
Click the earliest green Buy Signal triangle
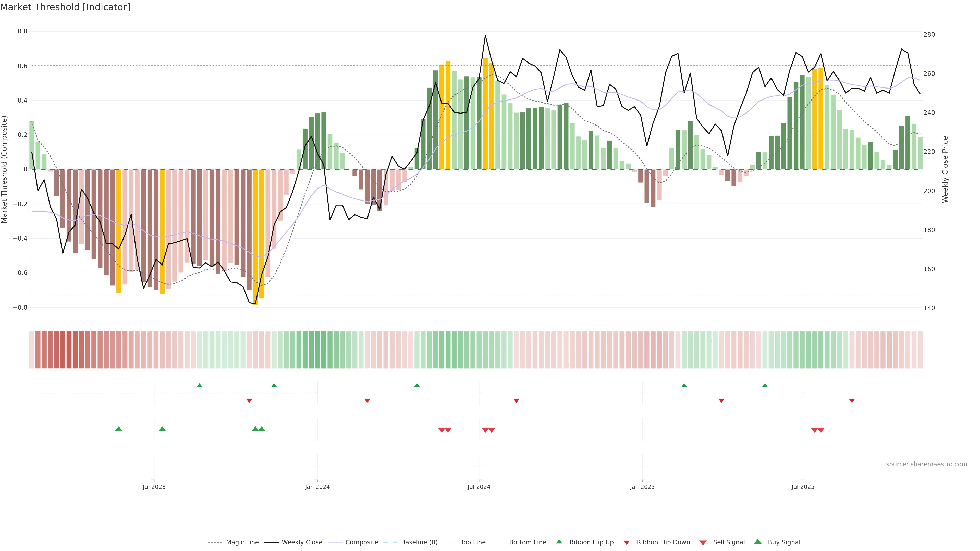(119, 429)
